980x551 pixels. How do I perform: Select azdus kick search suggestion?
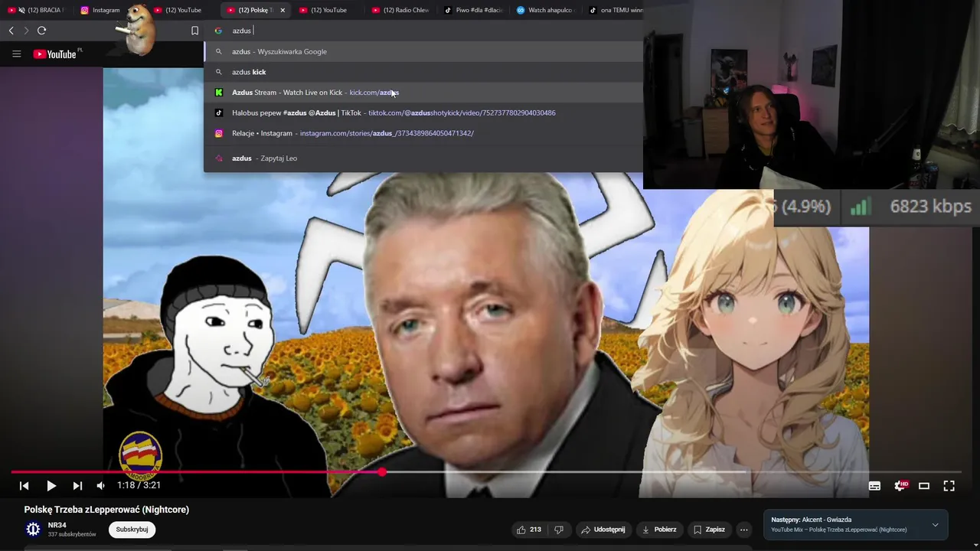423,72
